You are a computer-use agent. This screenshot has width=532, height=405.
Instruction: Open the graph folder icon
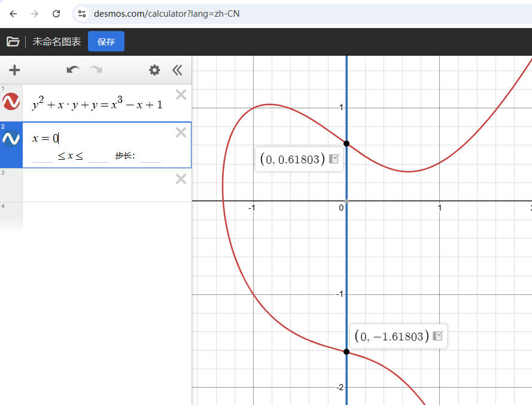tap(13, 41)
